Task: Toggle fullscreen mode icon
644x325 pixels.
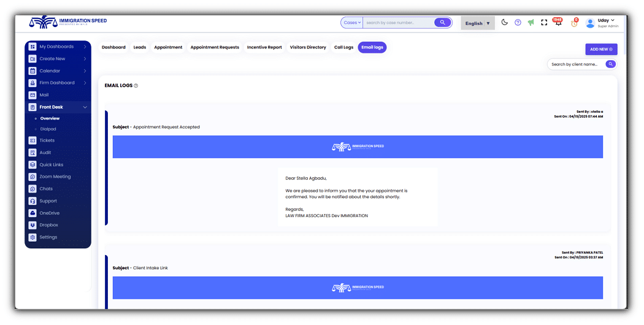Action: 544,23
